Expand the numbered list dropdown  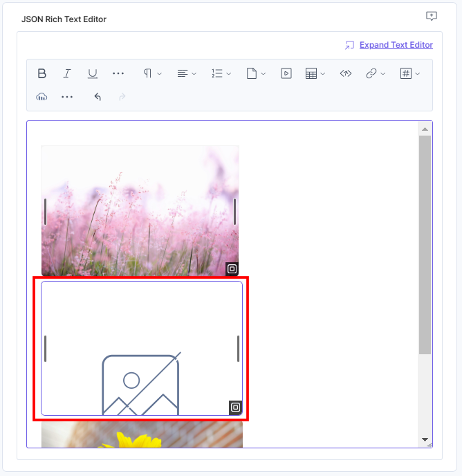coord(221,73)
